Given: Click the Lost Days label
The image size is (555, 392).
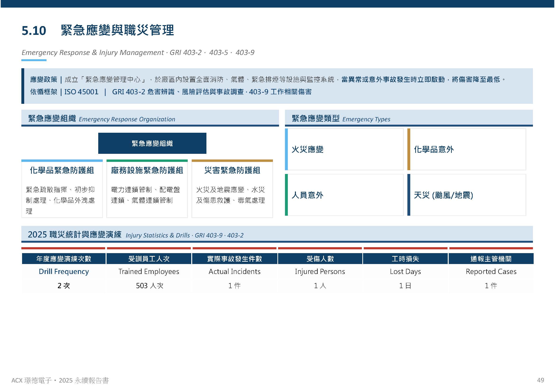Looking at the screenshot, I should click(x=405, y=272).
